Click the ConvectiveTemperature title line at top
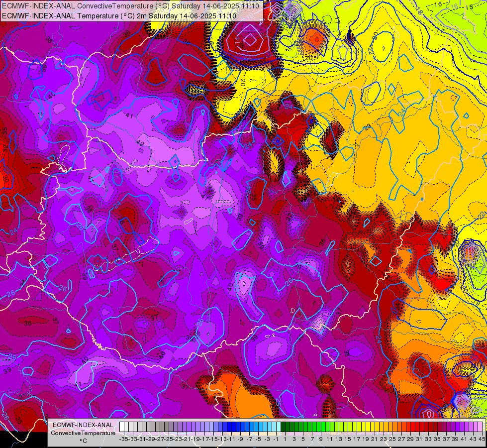 (130, 5)
